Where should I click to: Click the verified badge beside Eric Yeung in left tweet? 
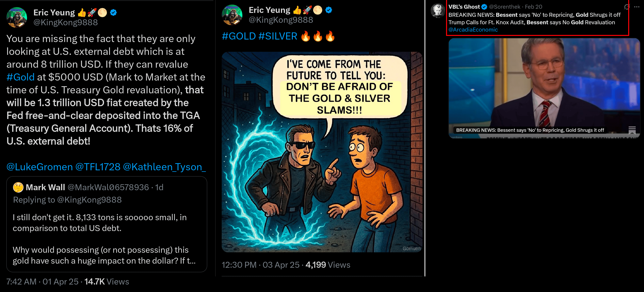(x=114, y=12)
